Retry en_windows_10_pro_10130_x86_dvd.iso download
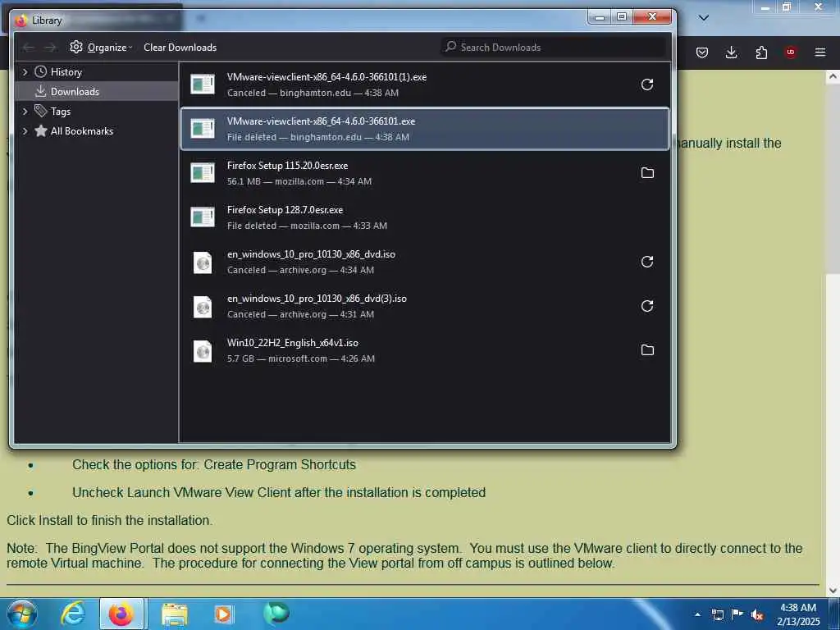 [647, 262]
